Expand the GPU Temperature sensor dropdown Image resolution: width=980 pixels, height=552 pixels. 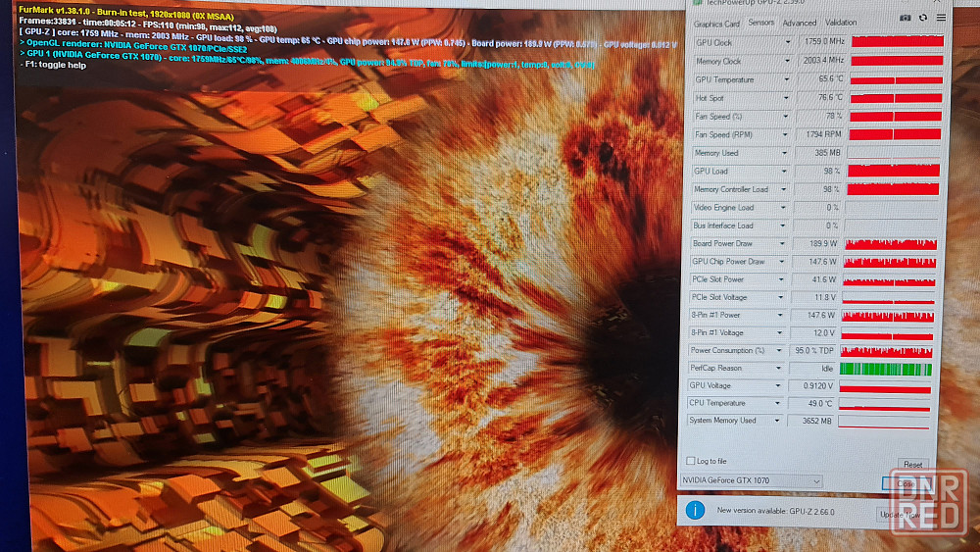[786, 79]
